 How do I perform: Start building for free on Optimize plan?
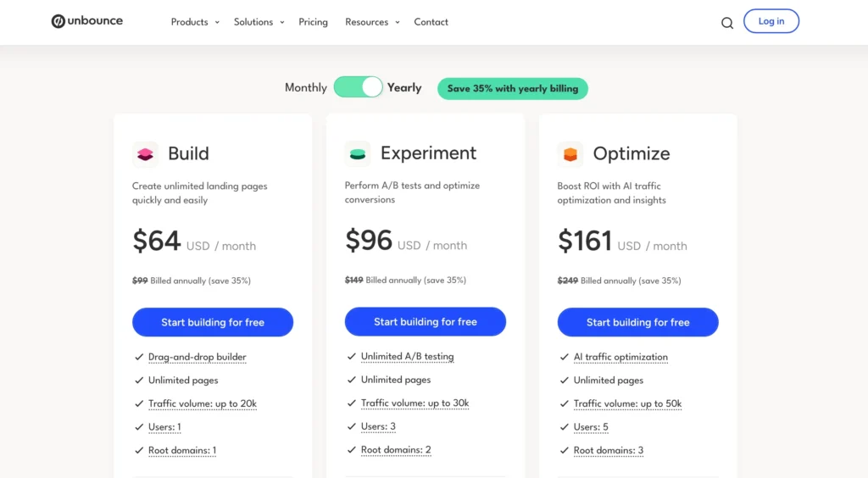point(637,322)
